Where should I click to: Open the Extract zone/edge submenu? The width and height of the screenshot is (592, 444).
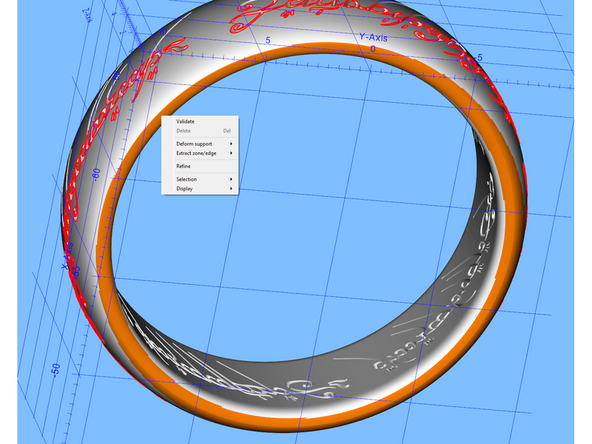[x=200, y=153]
